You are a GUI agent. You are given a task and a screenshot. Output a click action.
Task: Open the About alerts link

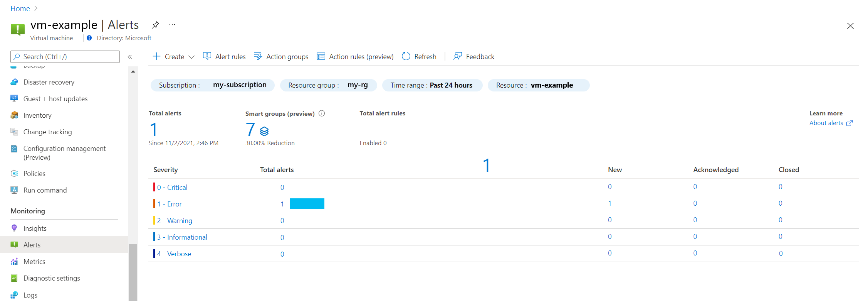pos(826,123)
